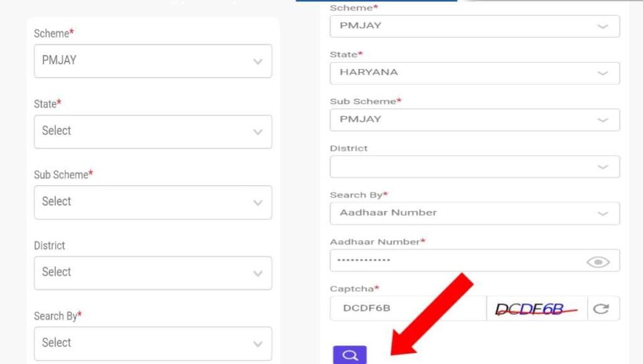Image resolution: width=643 pixels, height=364 pixels.
Task: Click the purple search magnifier button
Action: tap(350, 355)
